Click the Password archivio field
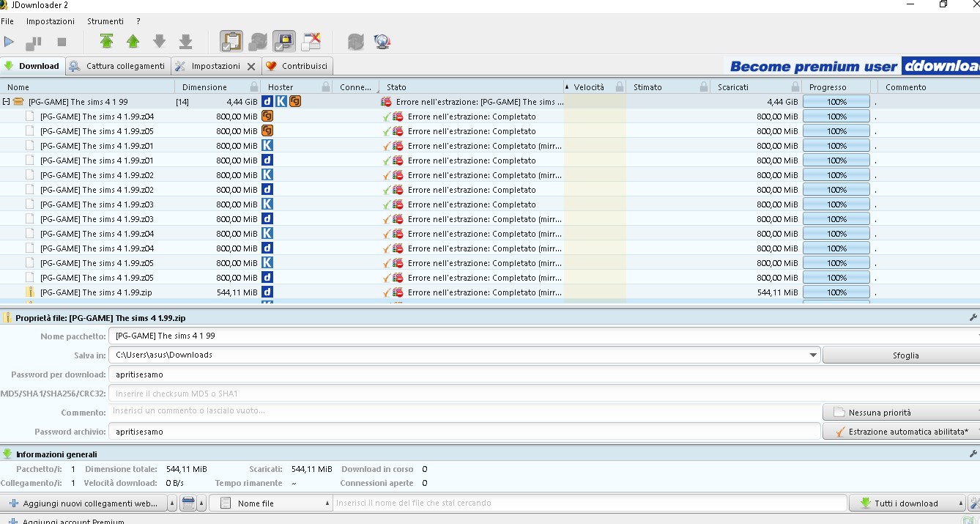Image resolution: width=980 pixels, height=524 pixels. click(464, 432)
